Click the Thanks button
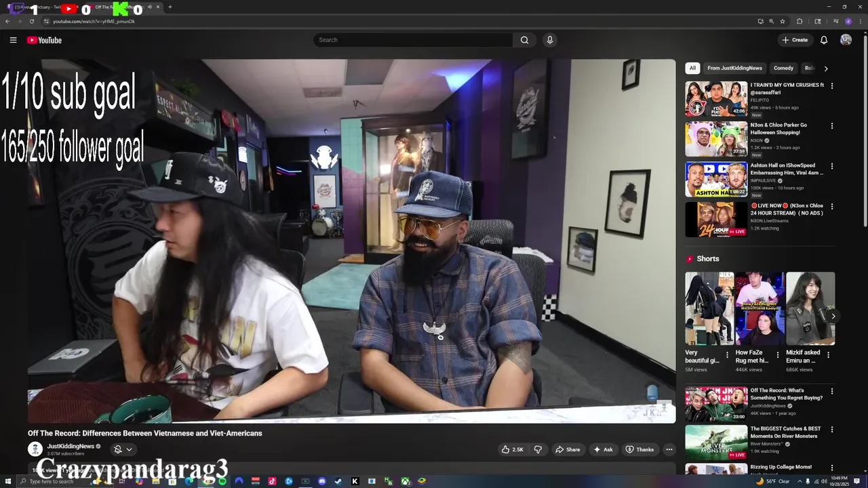The height and width of the screenshot is (488, 868). pyautogui.click(x=639, y=449)
